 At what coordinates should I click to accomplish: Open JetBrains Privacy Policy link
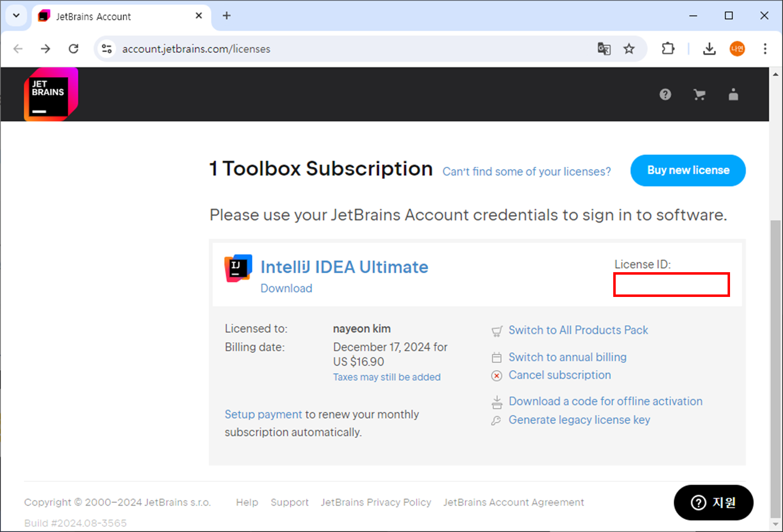(x=376, y=502)
